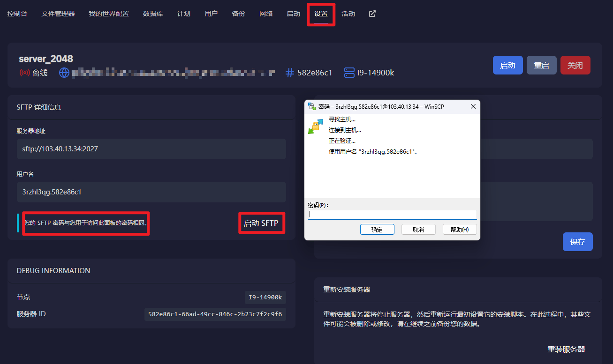Go to the 备份 tab
The width and height of the screenshot is (613, 364).
tap(238, 14)
